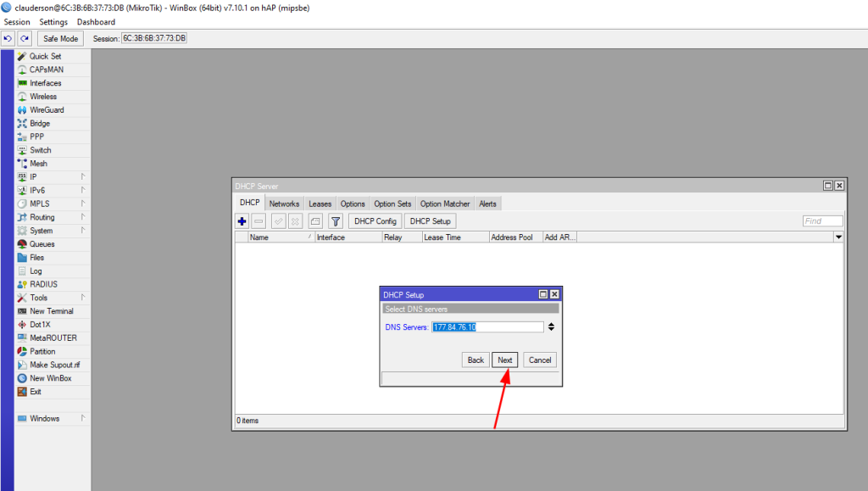Open New Terminal in sidebar
This screenshot has height=491, width=868.
(x=51, y=311)
